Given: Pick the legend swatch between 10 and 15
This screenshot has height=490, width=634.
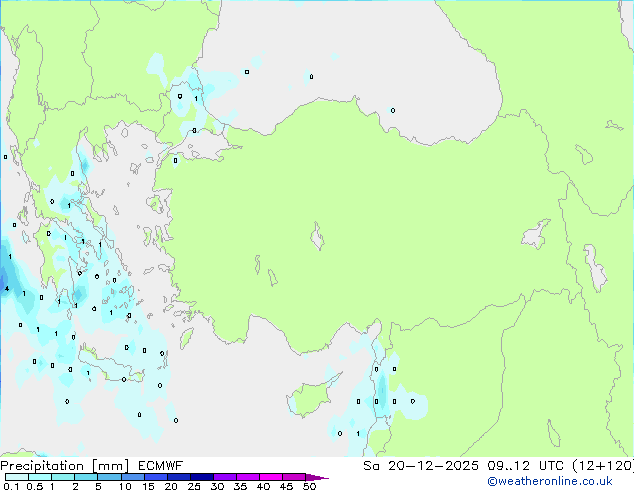Looking at the screenshot, I should point(135,477).
